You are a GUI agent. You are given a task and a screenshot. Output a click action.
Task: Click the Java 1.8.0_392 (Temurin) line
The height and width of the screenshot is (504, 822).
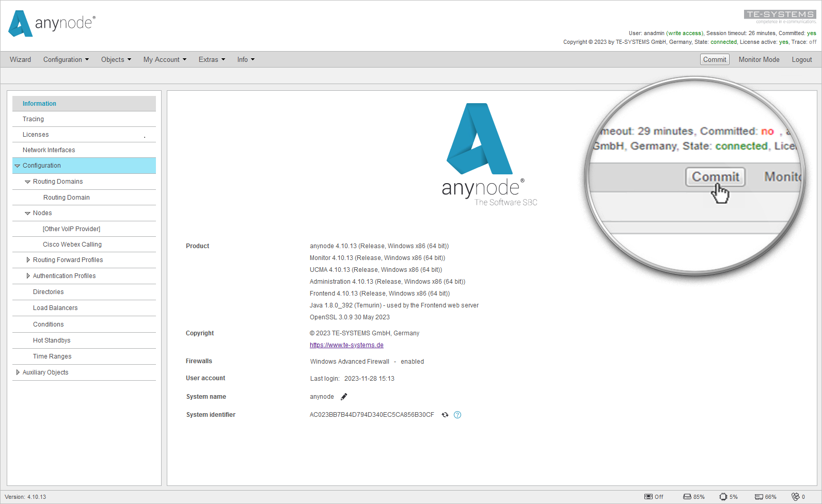394,305
